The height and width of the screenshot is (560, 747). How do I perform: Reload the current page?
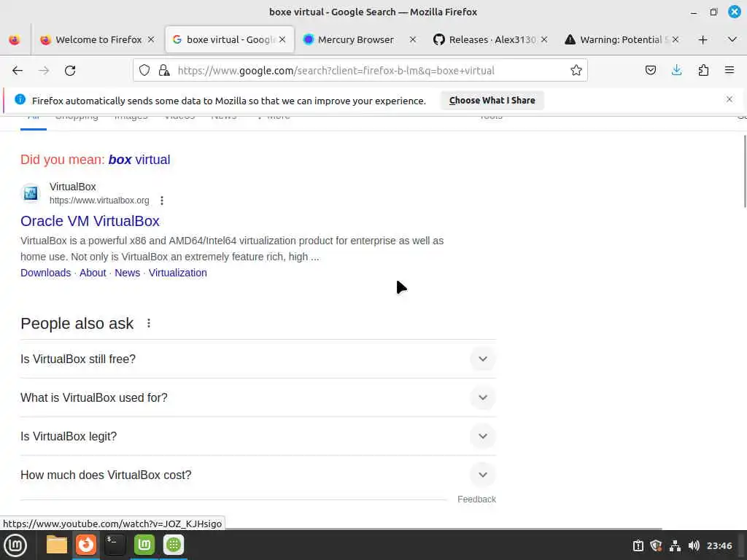coord(70,71)
